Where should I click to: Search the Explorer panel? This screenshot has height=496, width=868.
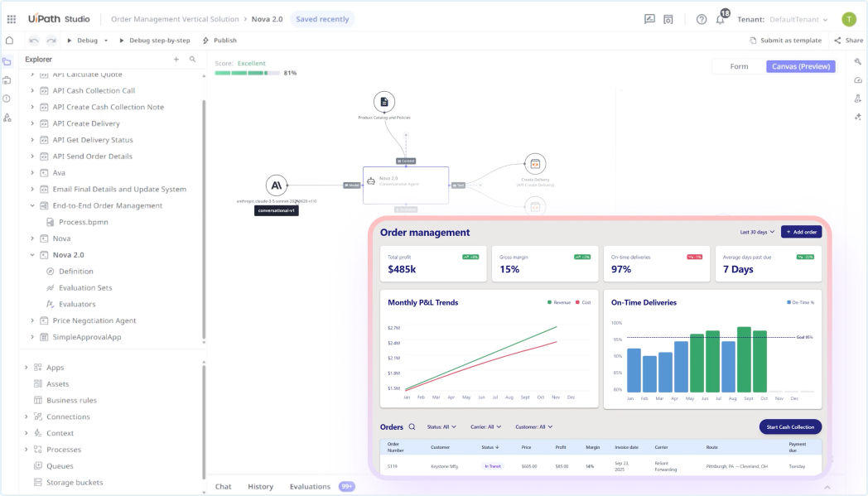click(x=193, y=60)
